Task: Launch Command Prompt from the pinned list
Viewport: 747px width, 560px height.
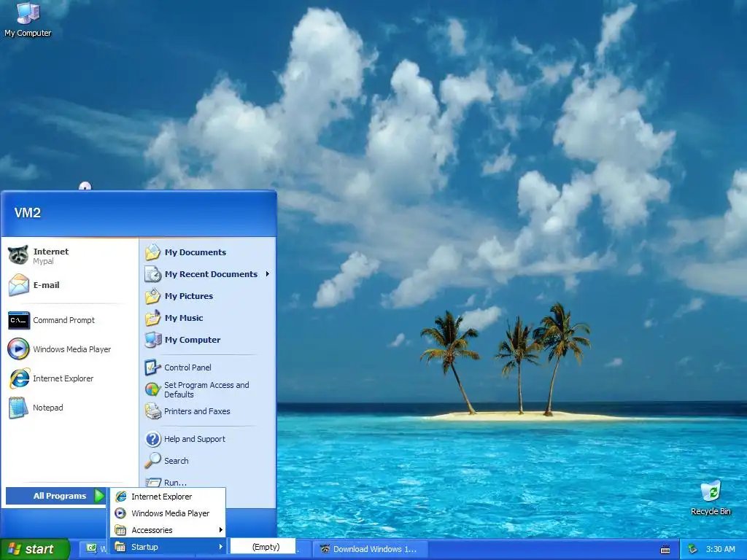Action: click(64, 320)
